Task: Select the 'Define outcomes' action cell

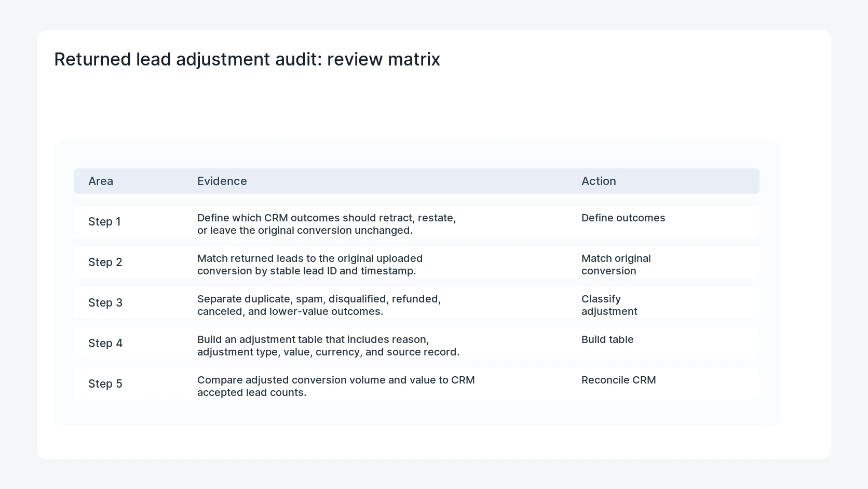Action: 623,218
